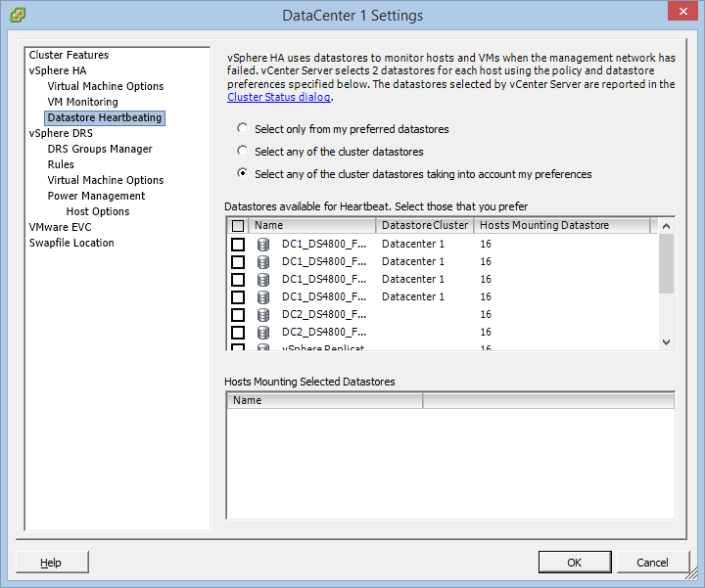Click datastore icon in first DC1_DS4800 row
Screen dimensions: 705x588
pos(263,245)
